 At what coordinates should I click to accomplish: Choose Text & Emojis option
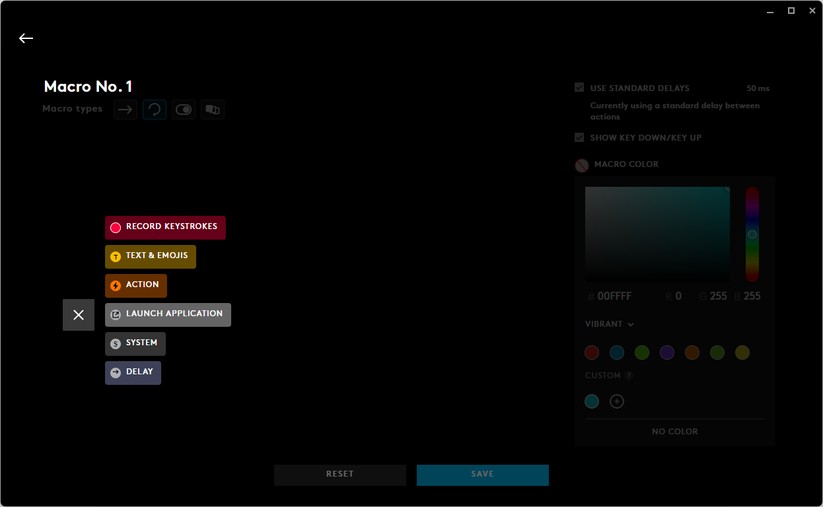(x=150, y=257)
